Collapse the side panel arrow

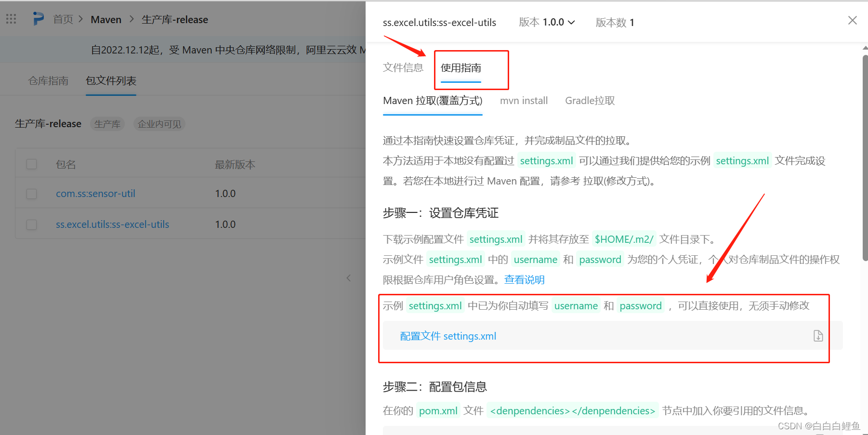tap(349, 278)
